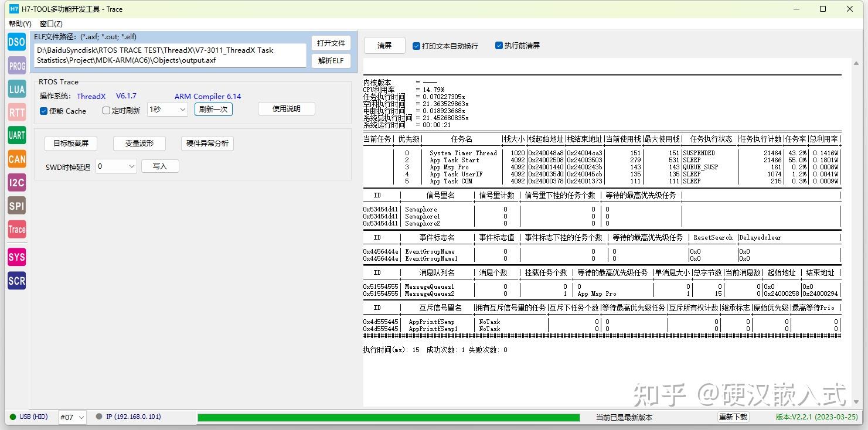Viewport: 868px width, 430px height.
Task: Open the CAN bus module
Action: pos(16,159)
